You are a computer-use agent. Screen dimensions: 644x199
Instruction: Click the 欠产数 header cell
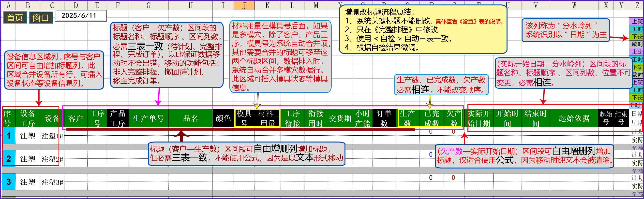[454, 118]
